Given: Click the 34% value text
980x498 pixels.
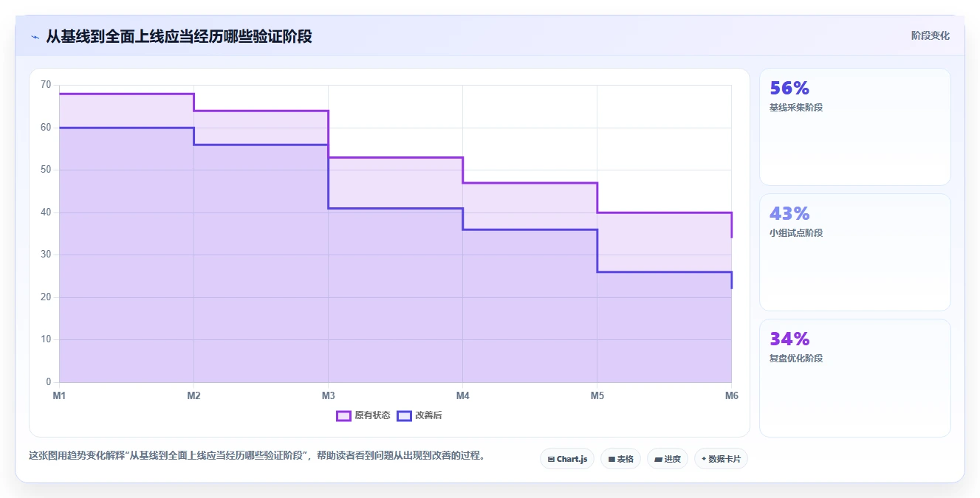Looking at the screenshot, I should point(789,339).
